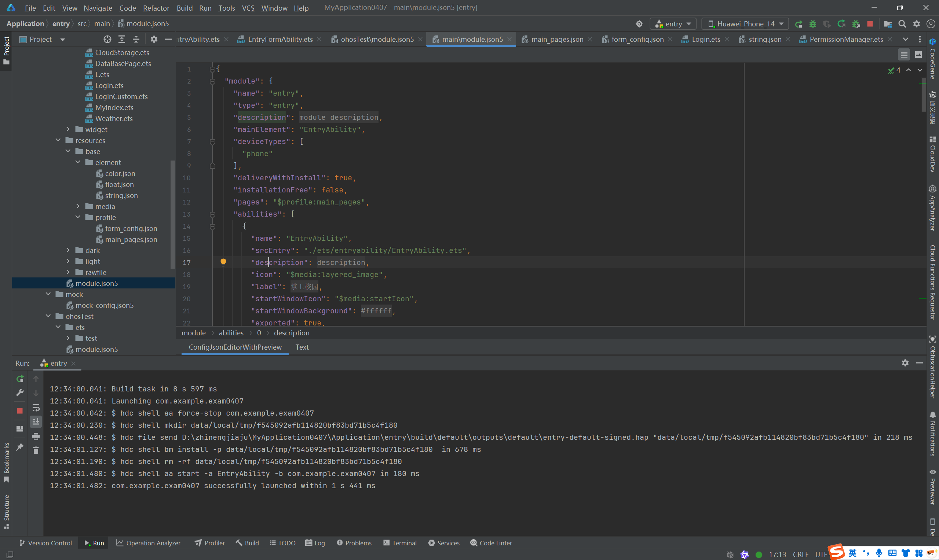Stop process using the Run panel red square
939x560 pixels.
pos(20,410)
